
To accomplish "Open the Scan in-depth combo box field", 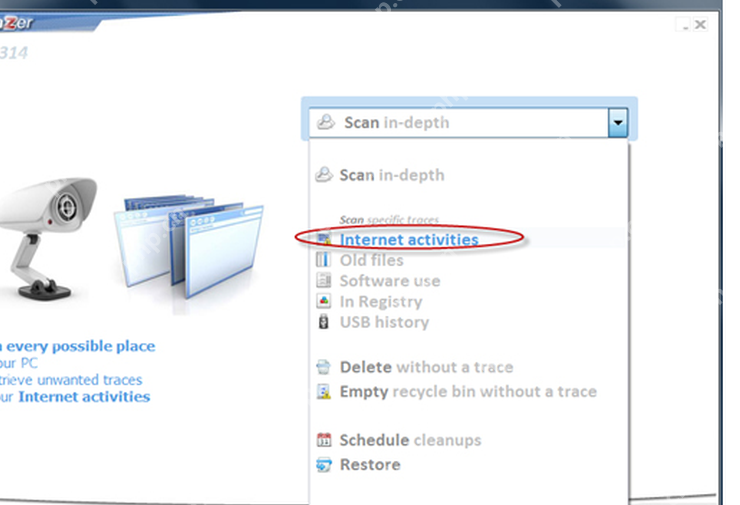I will tap(468, 123).
